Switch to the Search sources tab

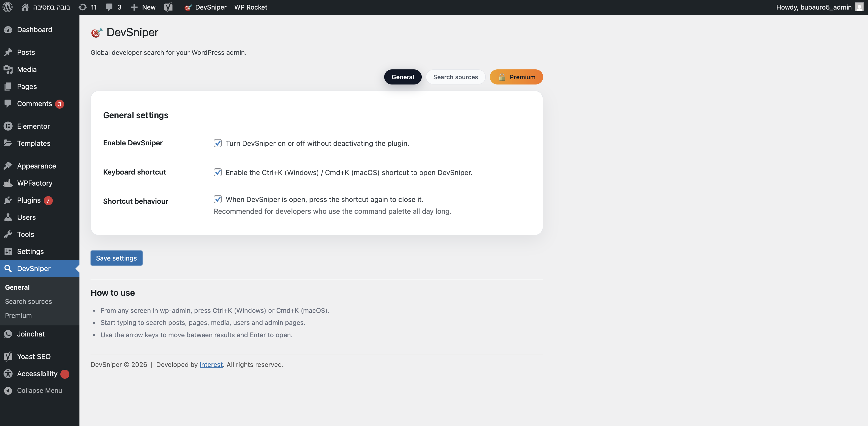456,77
